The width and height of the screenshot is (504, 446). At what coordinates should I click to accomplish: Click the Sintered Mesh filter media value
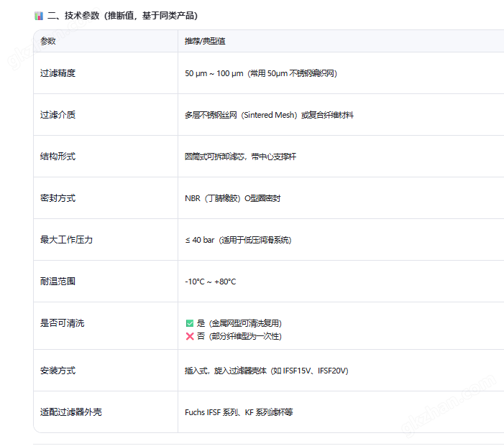[x=269, y=115]
